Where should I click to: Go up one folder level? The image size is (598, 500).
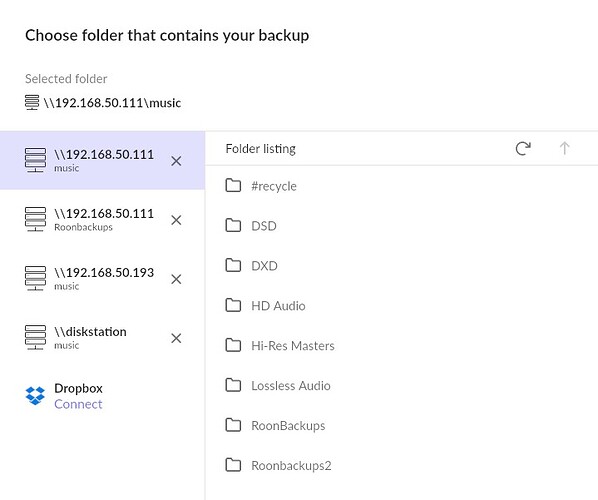[x=564, y=148]
